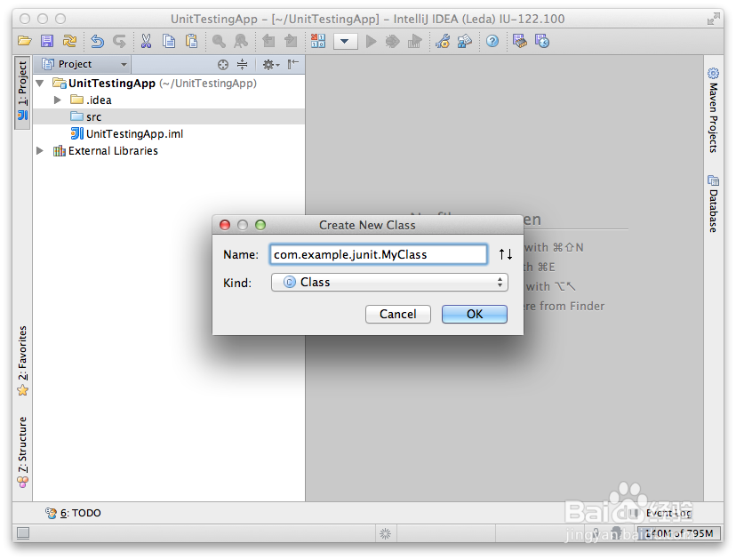The image size is (736, 560).
Task: Cancel the Create New Class dialog
Action: [x=397, y=314]
